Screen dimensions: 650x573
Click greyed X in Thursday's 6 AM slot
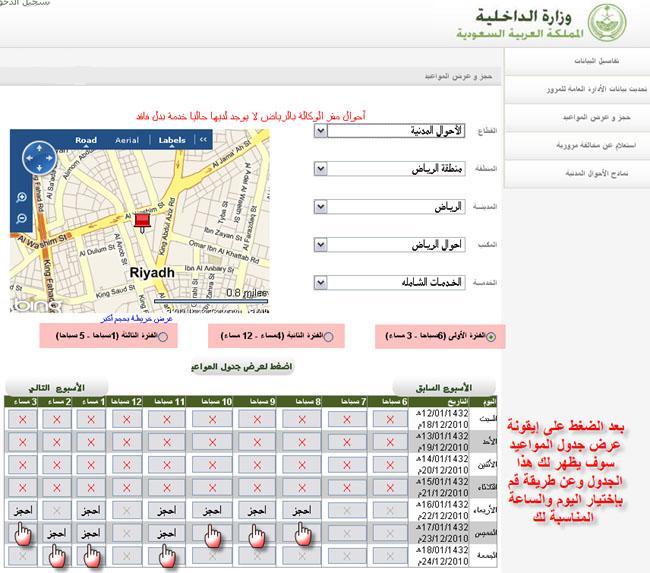click(390, 534)
